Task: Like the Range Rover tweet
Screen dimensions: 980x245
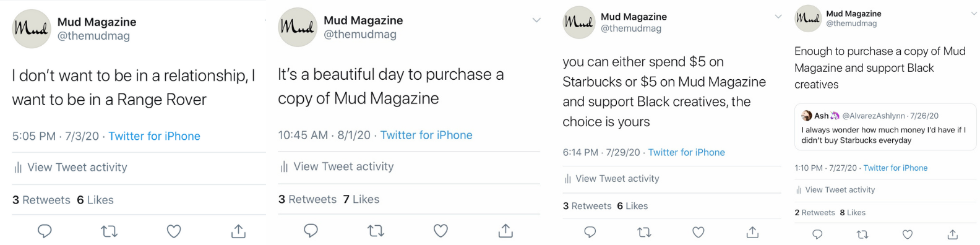Action: 174,231
